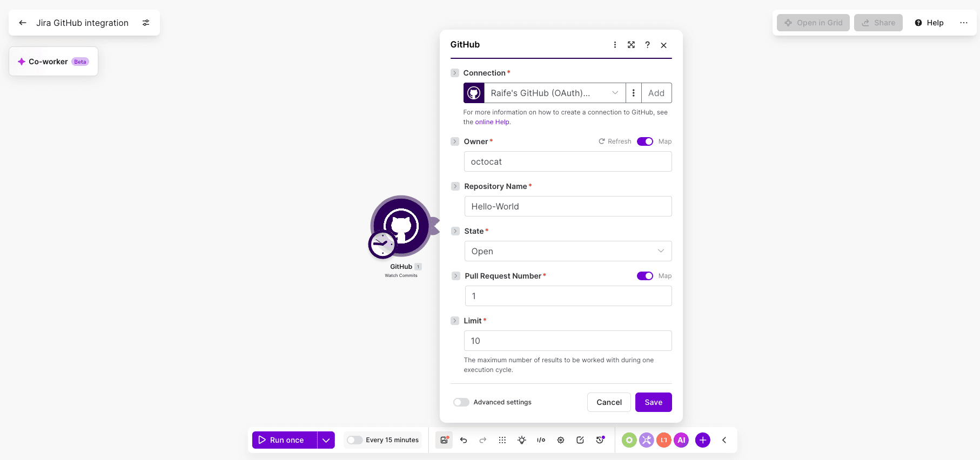Click the Pull Request Number input
This screenshot has width=980, height=460.
[568, 296]
